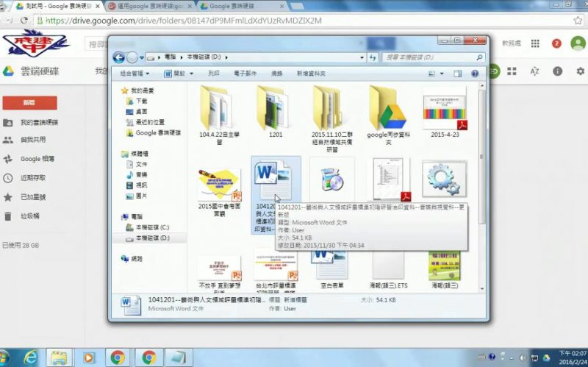Select 本機磁碟 (C:) in navigation pane

point(152,228)
